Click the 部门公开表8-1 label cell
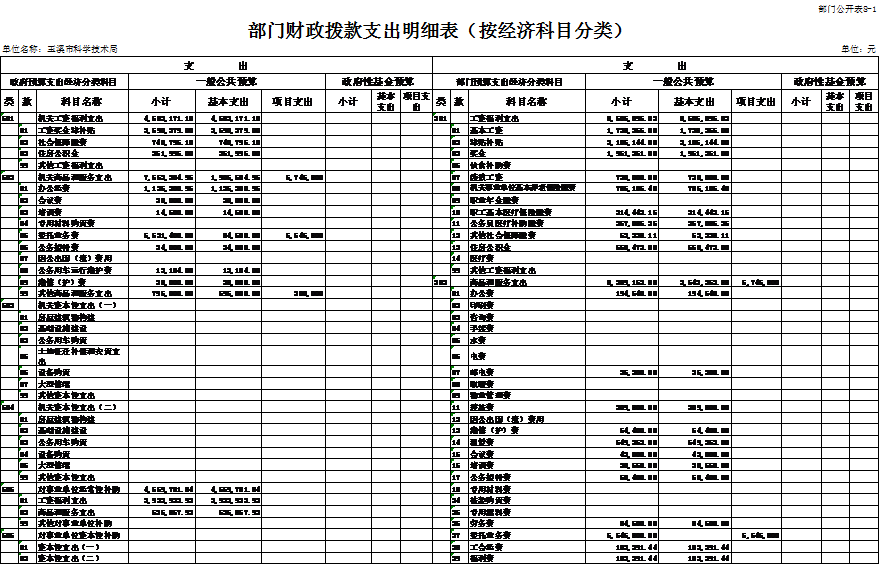Image resolution: width=880 pixels, height=565 pixels. pyautogui.click(x=846, y=8)
